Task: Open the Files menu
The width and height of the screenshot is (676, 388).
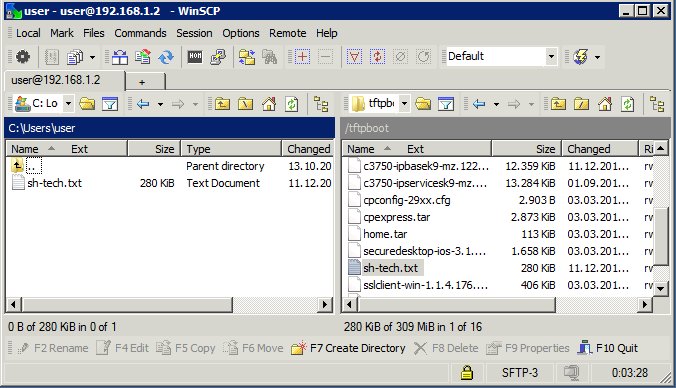Action: pos(94,33)
